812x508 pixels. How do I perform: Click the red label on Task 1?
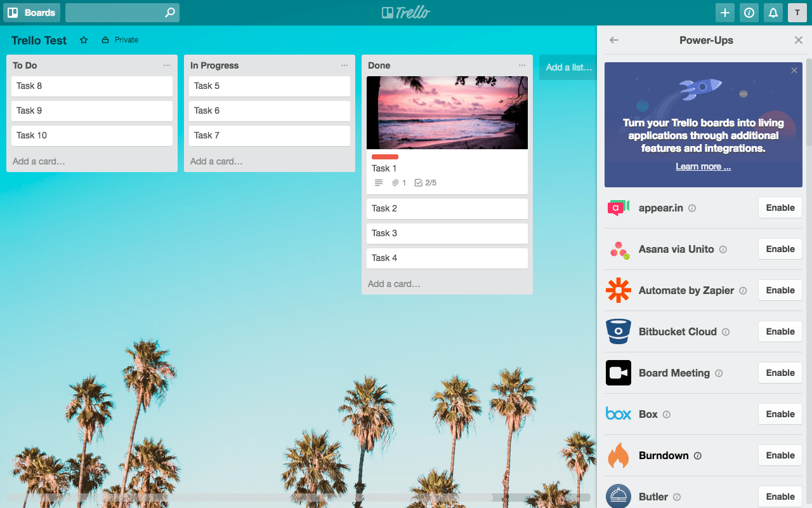(x=385, y=157)
